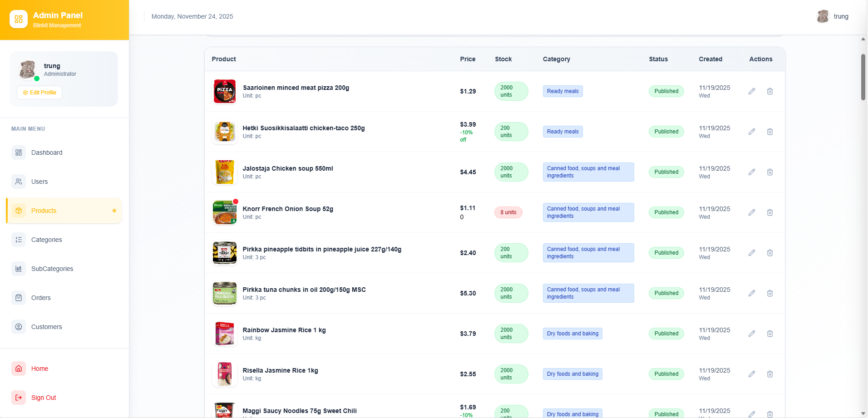The image size is (868, 418).
Task: Edit the Hetki Suosikkisalaatti chicken-taco product
Action: pos(752,132)
